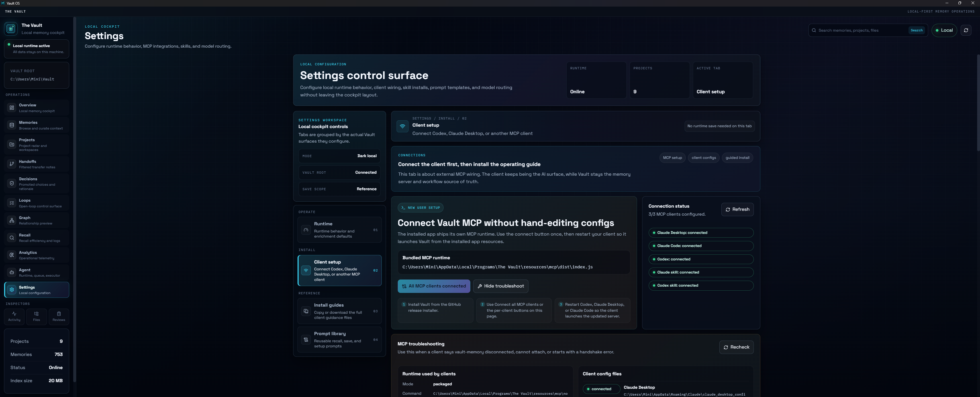
Task: Select the Client setup tab
Action: point(339,270)
